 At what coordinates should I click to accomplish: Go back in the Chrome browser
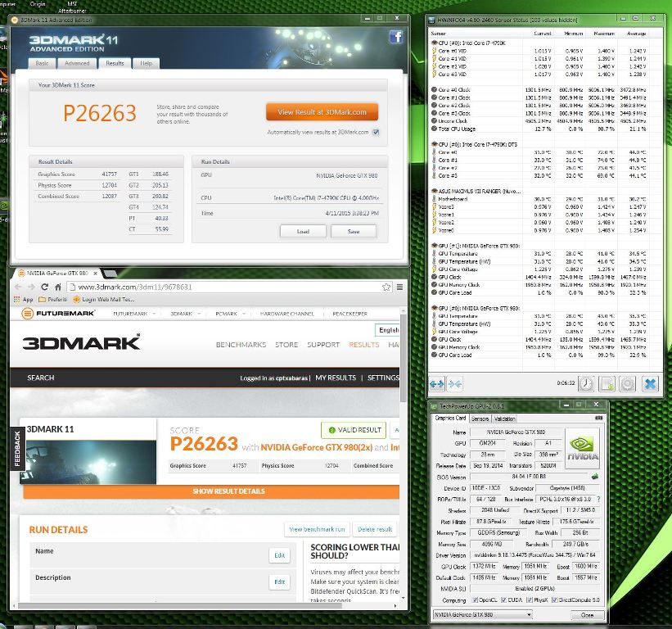click(18, 287)
